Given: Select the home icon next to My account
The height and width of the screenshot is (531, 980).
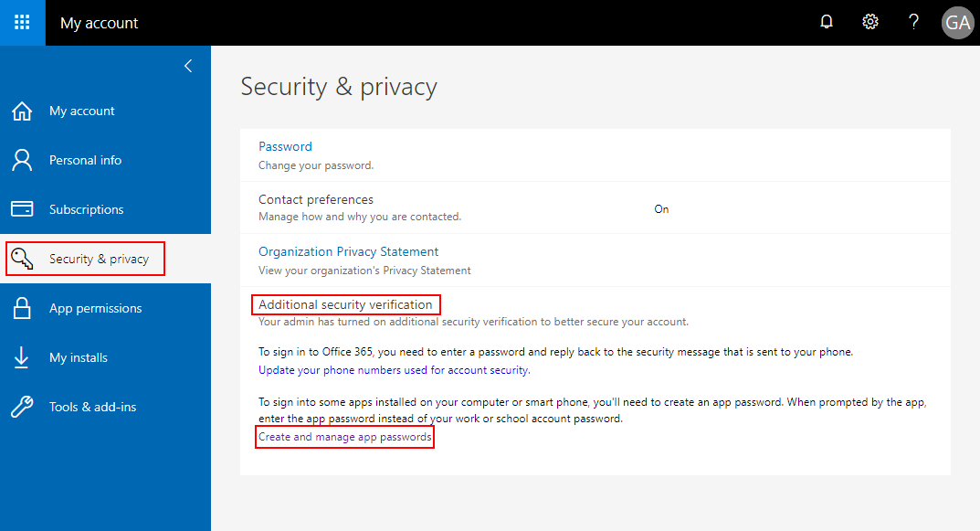Looking at the screenshot, I should coord(22,111).
